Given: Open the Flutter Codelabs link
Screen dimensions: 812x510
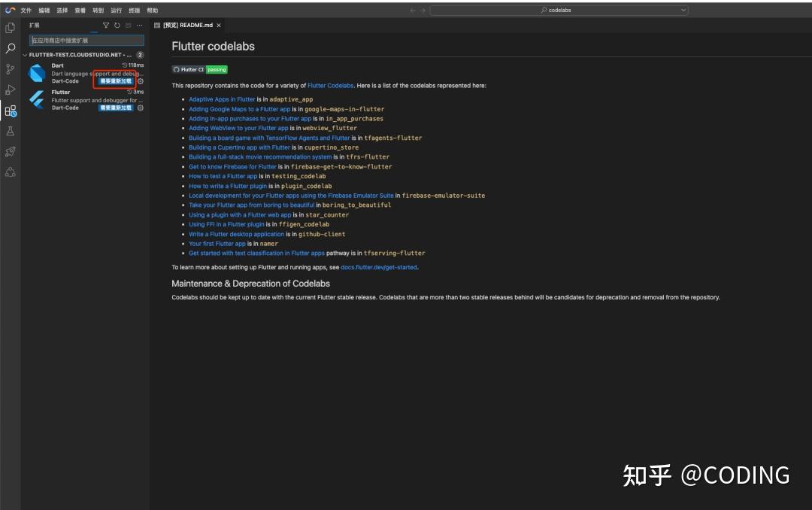Looking at the screenshot, I should 330,86.
